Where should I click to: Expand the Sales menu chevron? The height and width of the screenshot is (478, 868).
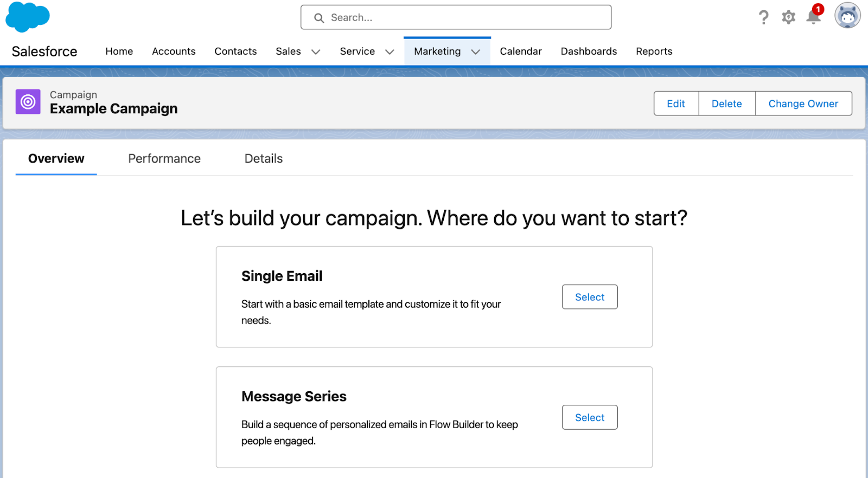point(316,52)
